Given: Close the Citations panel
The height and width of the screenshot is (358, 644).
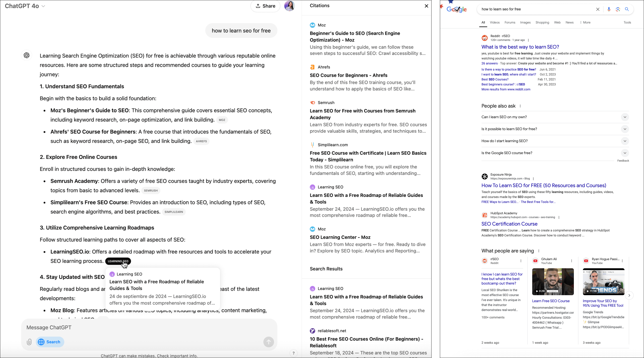Looking at the screenshot, I should pos(426,6).
